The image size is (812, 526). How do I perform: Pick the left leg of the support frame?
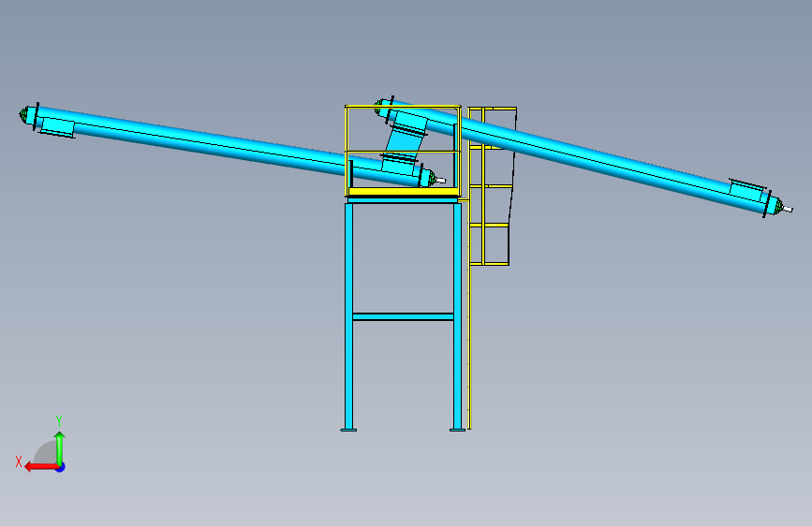point(348,315)
